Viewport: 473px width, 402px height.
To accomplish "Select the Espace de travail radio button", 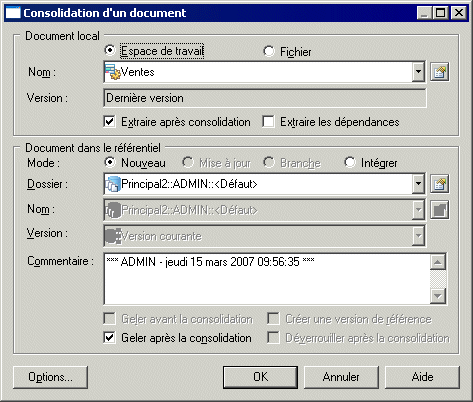I will tap(110, 51).
